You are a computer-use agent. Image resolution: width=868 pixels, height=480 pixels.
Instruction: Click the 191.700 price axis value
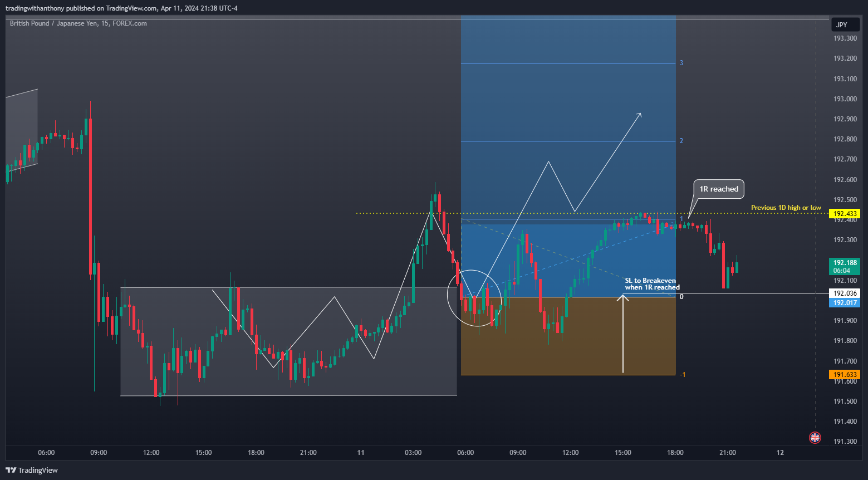pyautogui.click(x=845, y=361)
